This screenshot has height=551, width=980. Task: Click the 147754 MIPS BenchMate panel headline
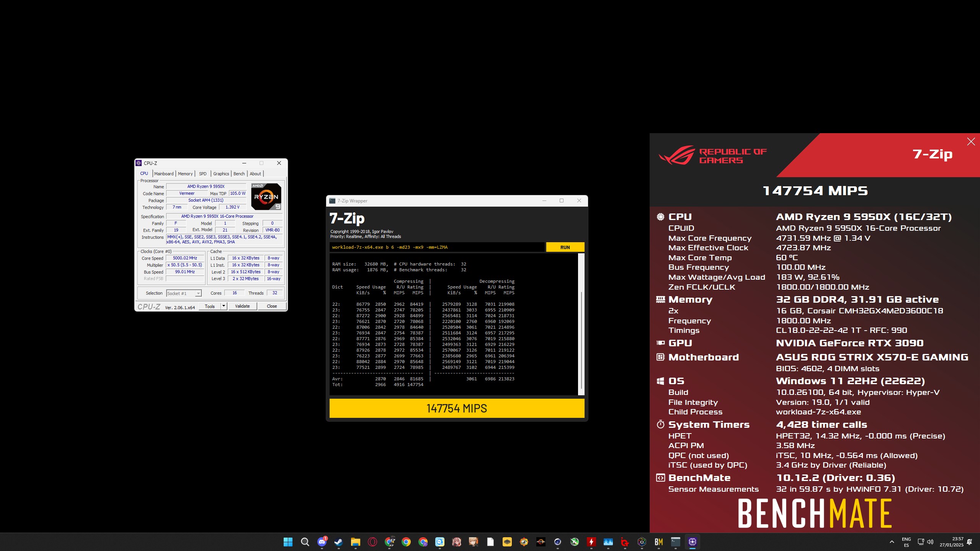click(x=815, y=191)
